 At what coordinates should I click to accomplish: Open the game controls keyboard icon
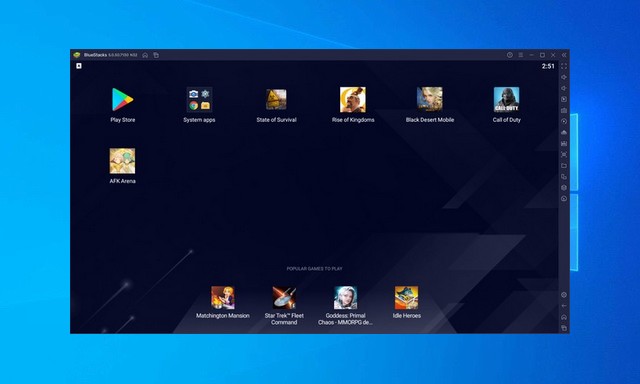point(564,110)
